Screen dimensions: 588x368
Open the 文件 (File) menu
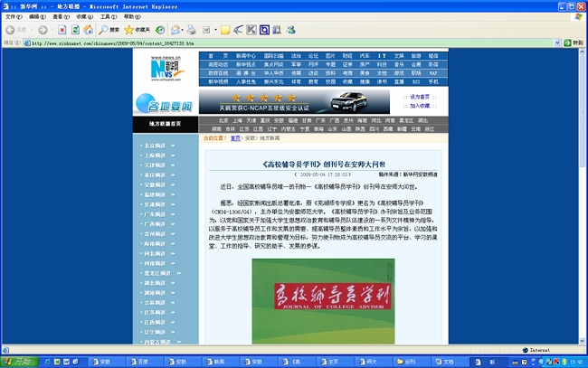coord(14,17)
